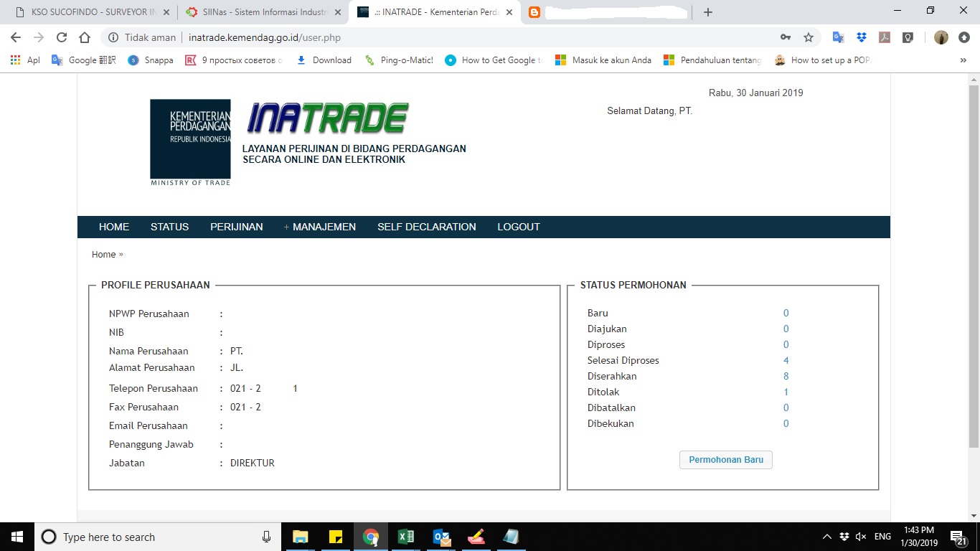The image size is (980, 551).
Task: Click the Google Keep extension icon
Action: pyautogui.click(x=908, y=37)
